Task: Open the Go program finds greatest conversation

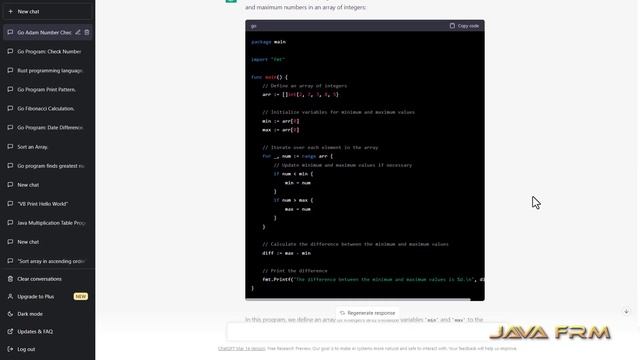Action: [x=47, y=166]
